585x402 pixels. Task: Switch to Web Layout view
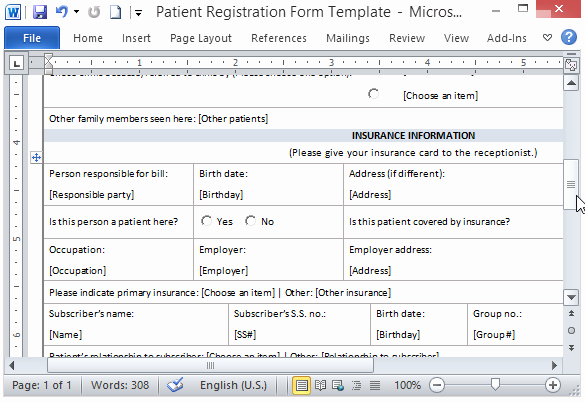[x=338, y=386]
